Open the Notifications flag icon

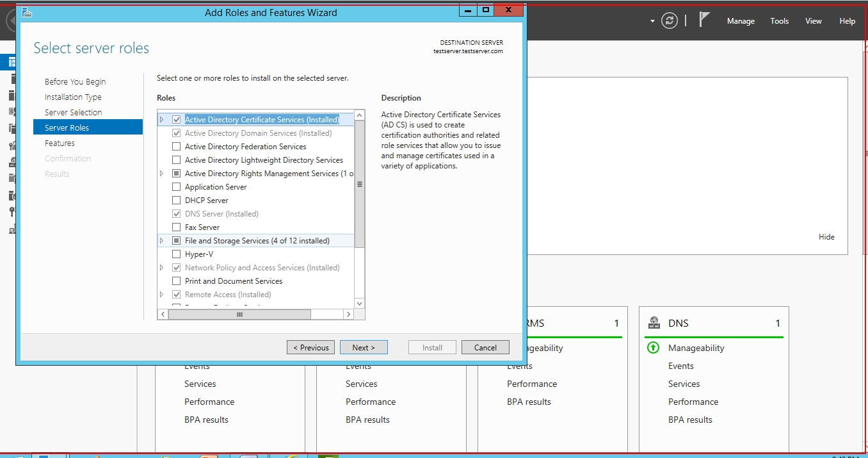click(x=704, y=20)
